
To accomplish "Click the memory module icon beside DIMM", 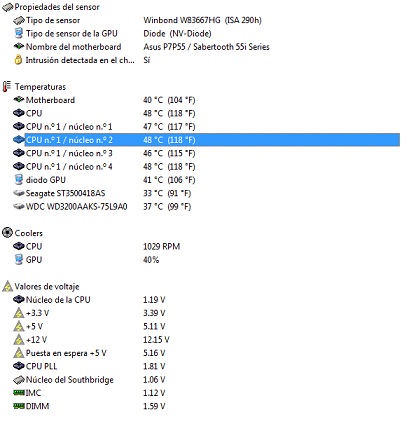I will (x=19, y=406).
